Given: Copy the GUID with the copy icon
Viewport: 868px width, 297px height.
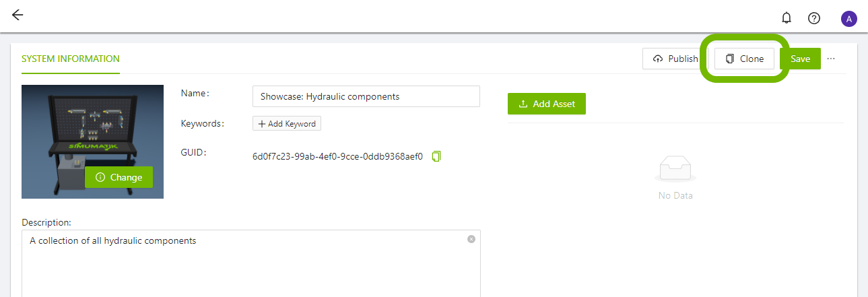Looking at the screenshot, I should [x=436, y=156].
